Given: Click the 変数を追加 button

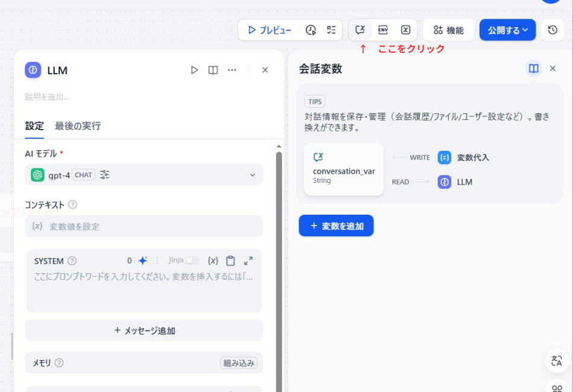Looking at the screenshot, I should pyautogui.click(x=336, y=225).
